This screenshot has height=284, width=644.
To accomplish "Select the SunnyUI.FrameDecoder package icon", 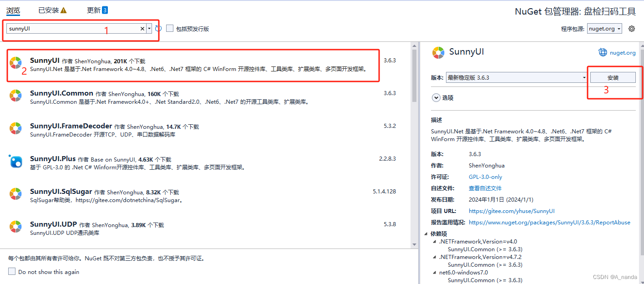I will pyautogui.click(x=15, y=128).
